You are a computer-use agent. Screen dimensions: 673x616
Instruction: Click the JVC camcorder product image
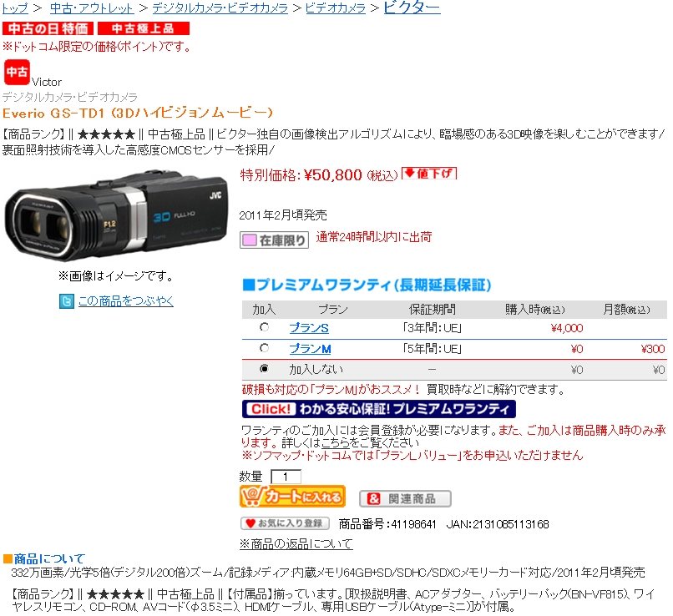tap(116, 216)
